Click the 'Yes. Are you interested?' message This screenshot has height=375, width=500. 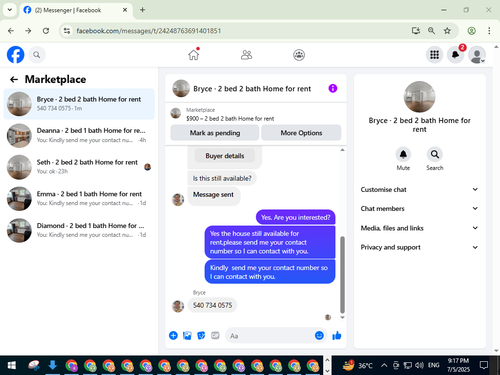295,217
